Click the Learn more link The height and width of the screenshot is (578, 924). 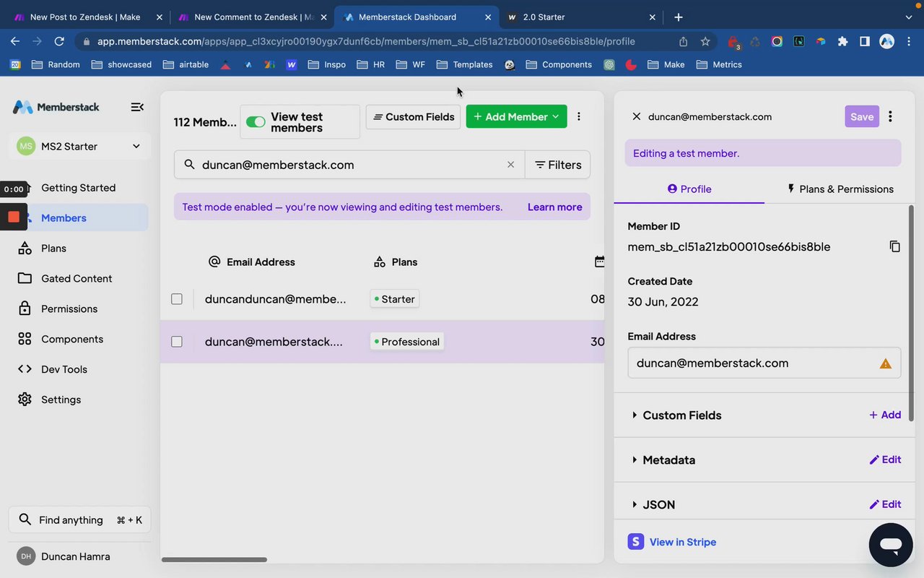pos(554,207)
